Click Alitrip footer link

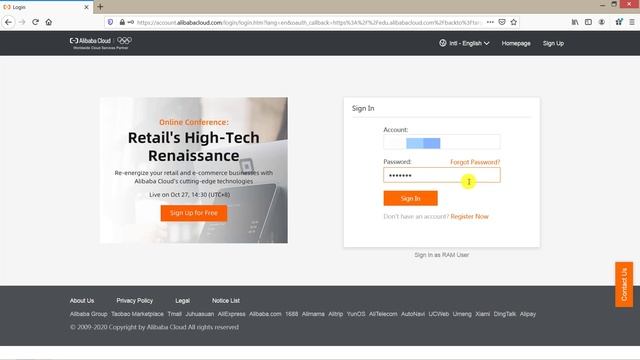[336, 314]
